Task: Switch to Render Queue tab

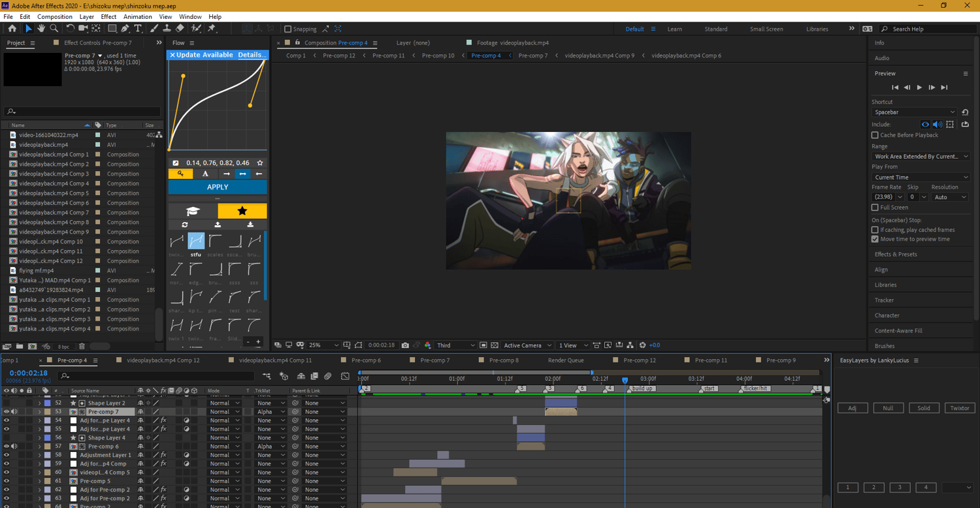Action: pos(566,360)
